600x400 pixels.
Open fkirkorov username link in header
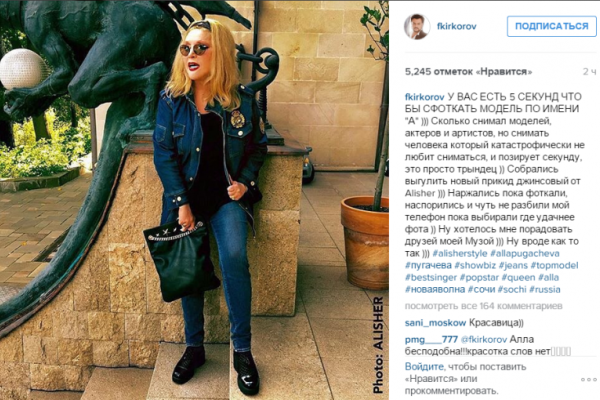coord(457,26)
